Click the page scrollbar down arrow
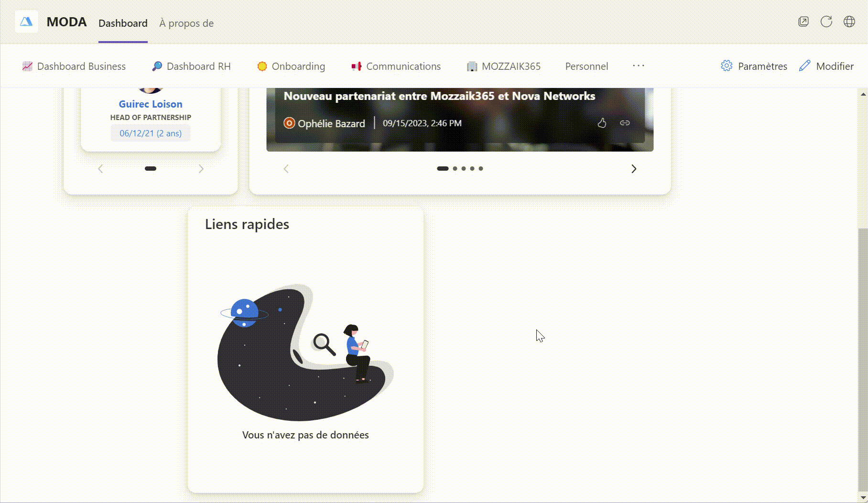868x503 pixels. point(863,498)
